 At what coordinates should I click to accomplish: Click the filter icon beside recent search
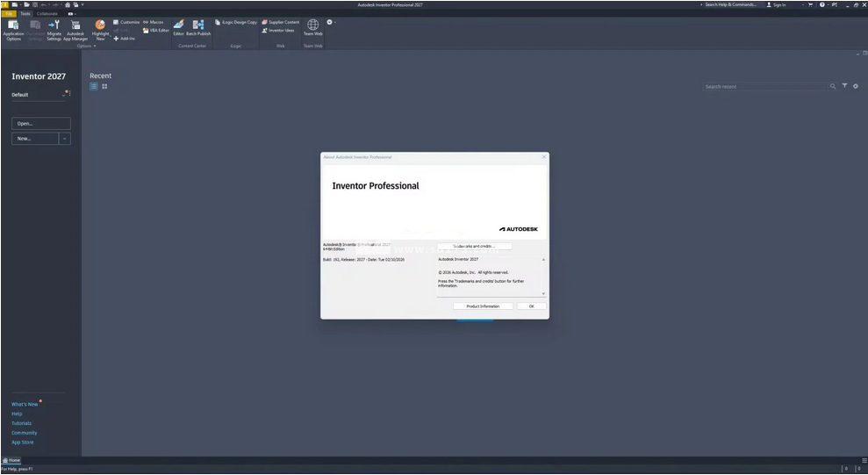(x=845, y=86)
